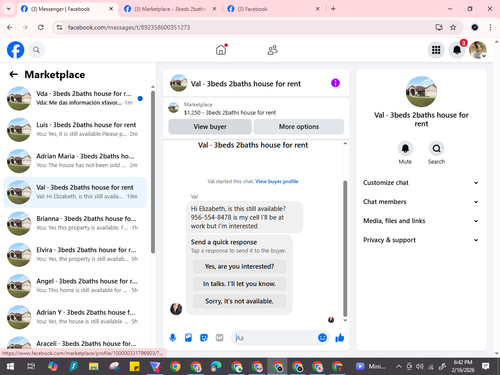Expand the Customize chat section
Image resolution: width=500 pixels, height=375 pixels.
[x=421, y=183]
